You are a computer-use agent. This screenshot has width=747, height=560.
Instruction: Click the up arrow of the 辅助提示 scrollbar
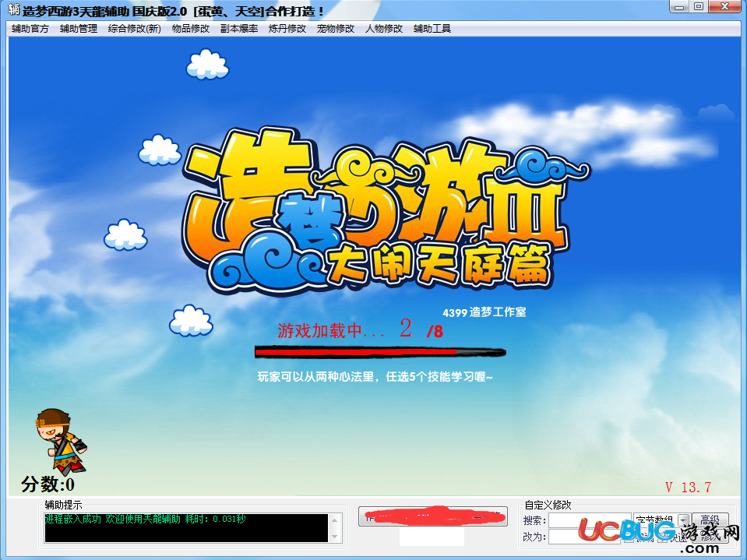pos(334,520)
